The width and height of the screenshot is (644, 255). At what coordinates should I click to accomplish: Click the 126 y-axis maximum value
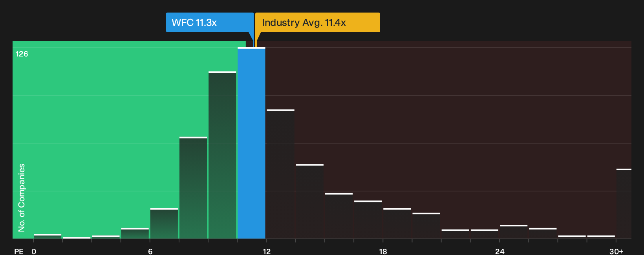point(22,54)
